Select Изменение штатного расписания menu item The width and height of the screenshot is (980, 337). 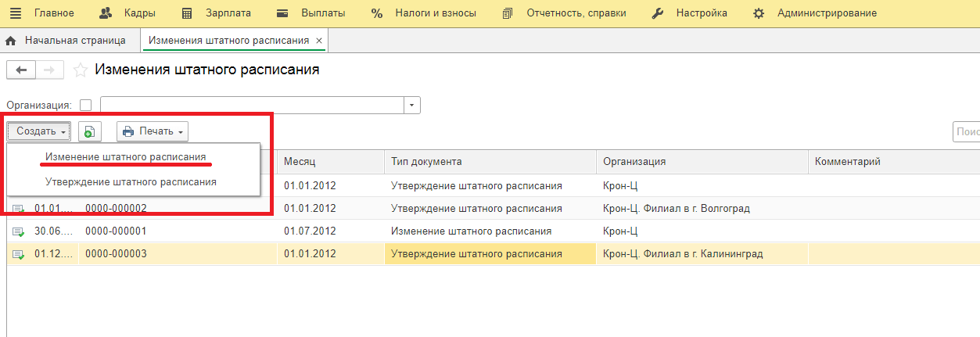pos(125,157)
